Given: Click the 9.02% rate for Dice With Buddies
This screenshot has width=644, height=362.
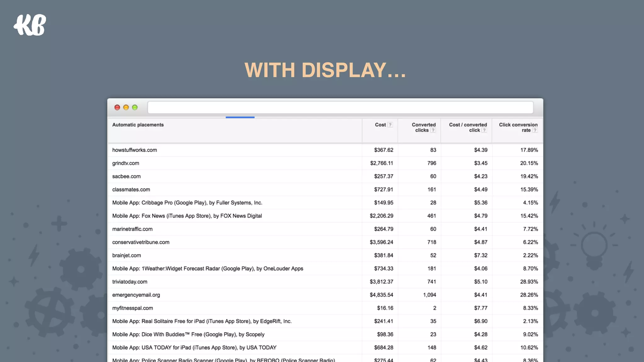Looking at the screenshot, I should [x=530, y=335].
